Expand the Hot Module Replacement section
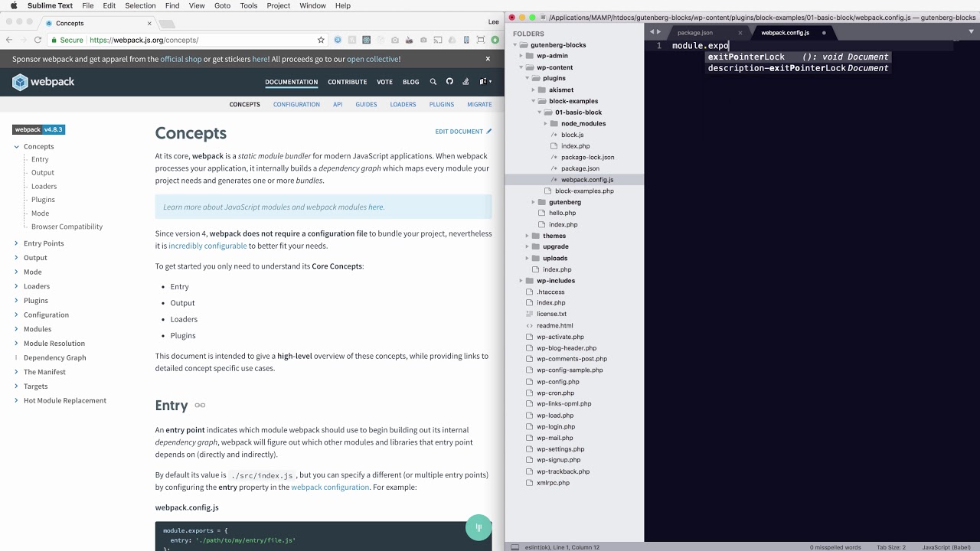The height and width of the screenshot is (551, 980). tap(16, 400)
